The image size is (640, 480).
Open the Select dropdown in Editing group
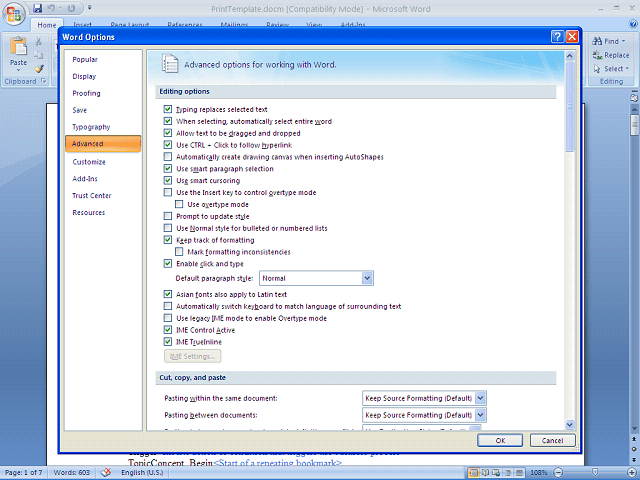[x=611, y=69]
